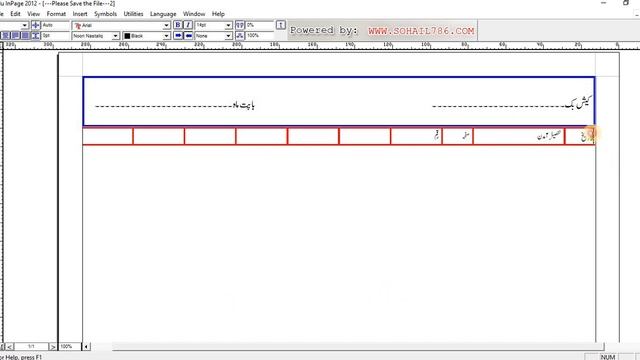Viewport: 640px width, 360px height.
Task: Toggle Italic formatting button
Action: 188,25
